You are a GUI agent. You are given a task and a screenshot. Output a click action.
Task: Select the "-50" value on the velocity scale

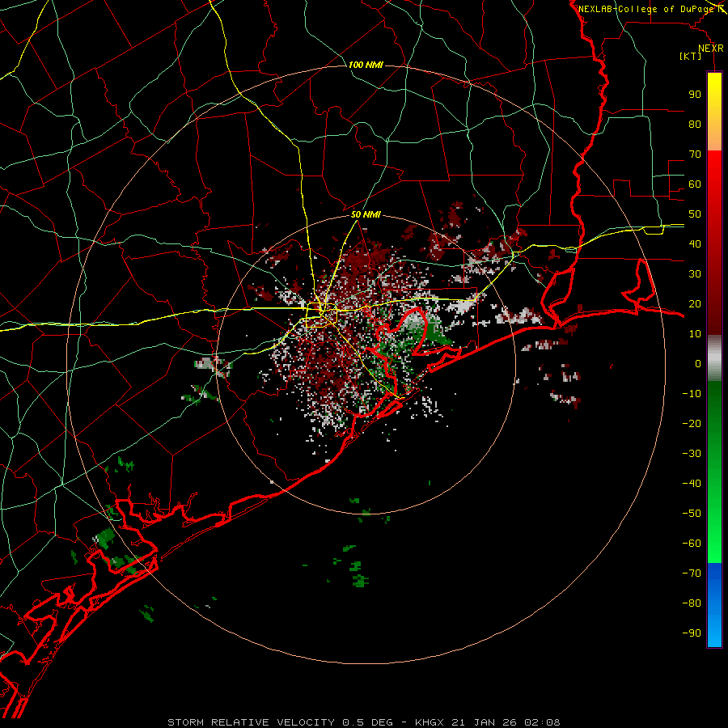click(692, 514)
